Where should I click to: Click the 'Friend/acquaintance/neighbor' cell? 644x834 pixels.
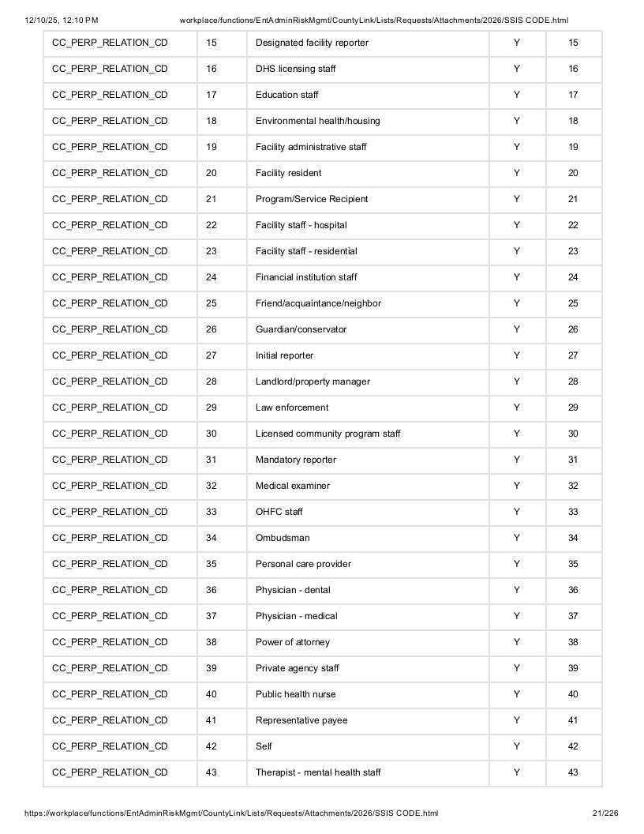pos(368,303)
